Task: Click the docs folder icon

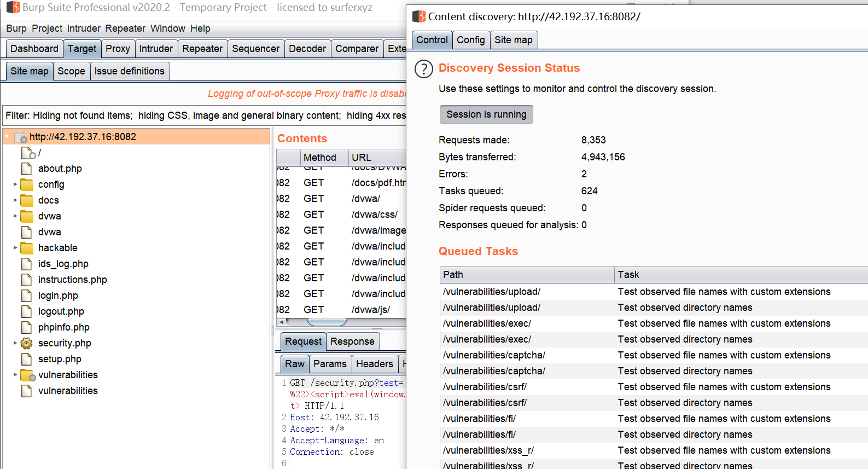Action: point(27,200)
